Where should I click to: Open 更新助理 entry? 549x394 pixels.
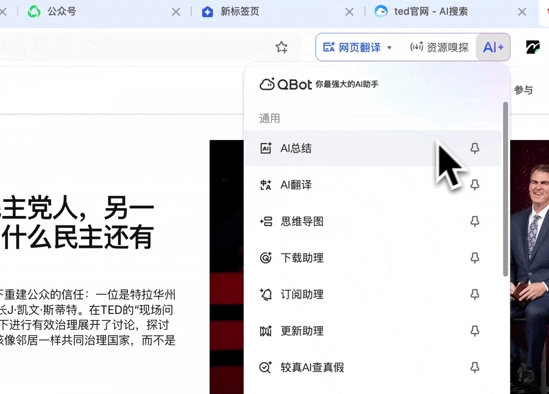pos(373,331)
